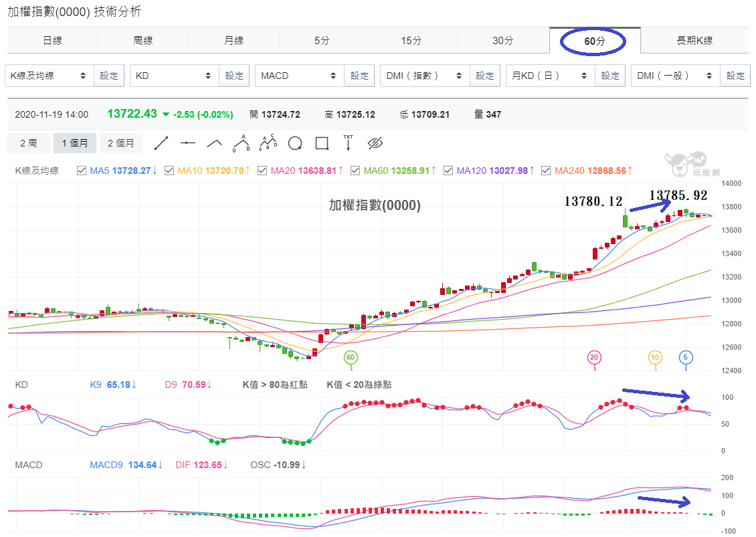Open the DMI (一般) indicator dropdown

click(676, 76)
